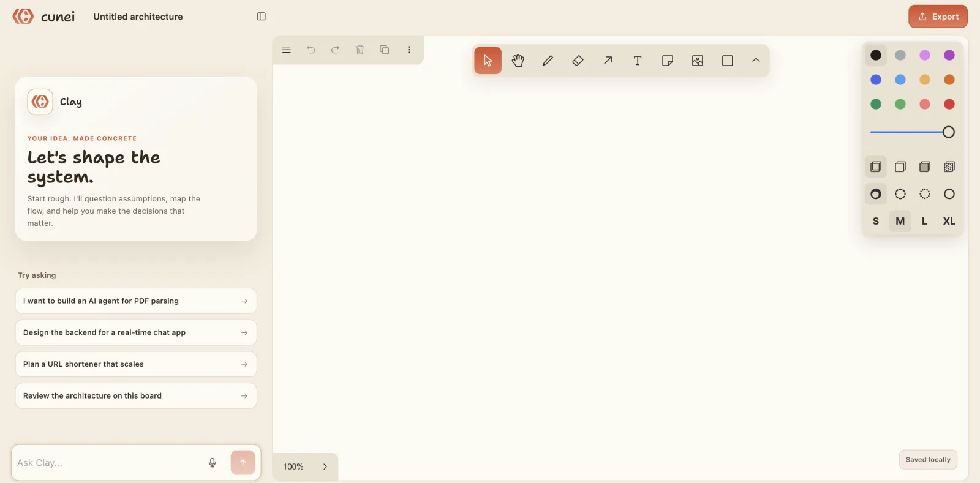Set stroke size to XL
Viewport: 980px width, 483px height.
(x=949, y=221)
